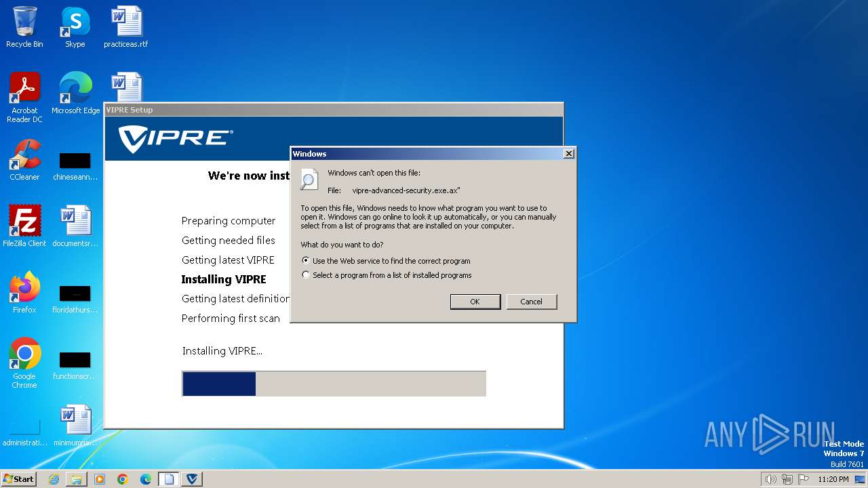The width and height of the screenshot is (868, 488).
Task: Open Acrobat Reader DC shortcut
Action: point(24,98)
